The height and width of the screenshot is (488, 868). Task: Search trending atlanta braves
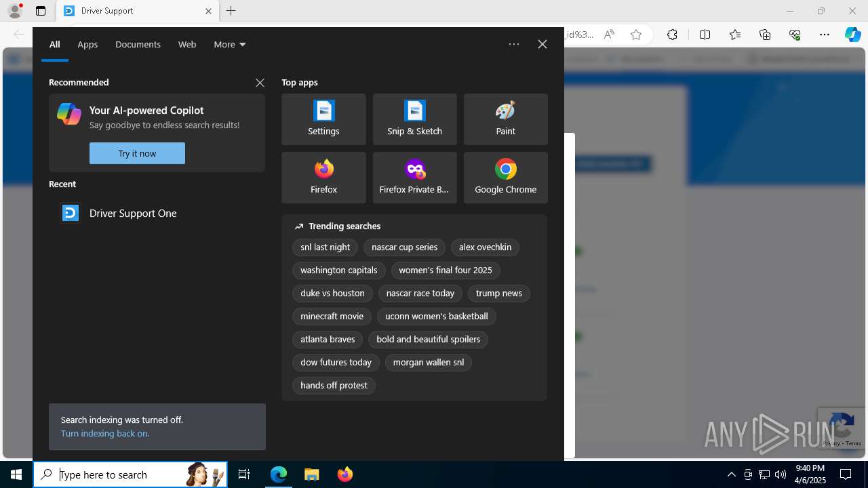point(328,340)
